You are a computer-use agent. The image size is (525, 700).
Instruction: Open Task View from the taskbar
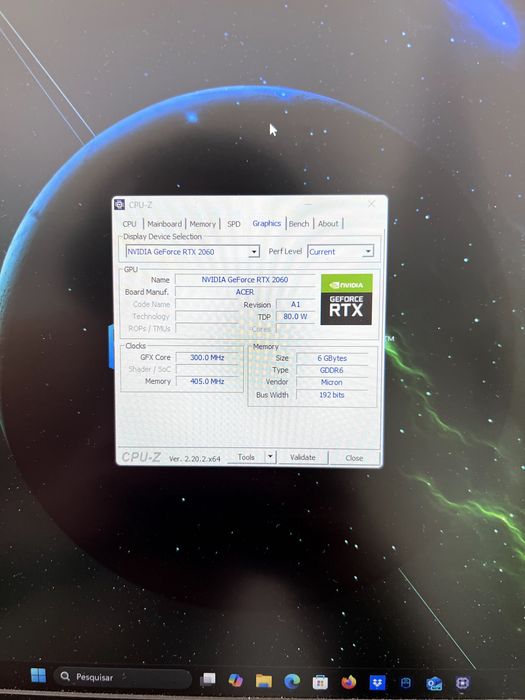click(208, 680)
